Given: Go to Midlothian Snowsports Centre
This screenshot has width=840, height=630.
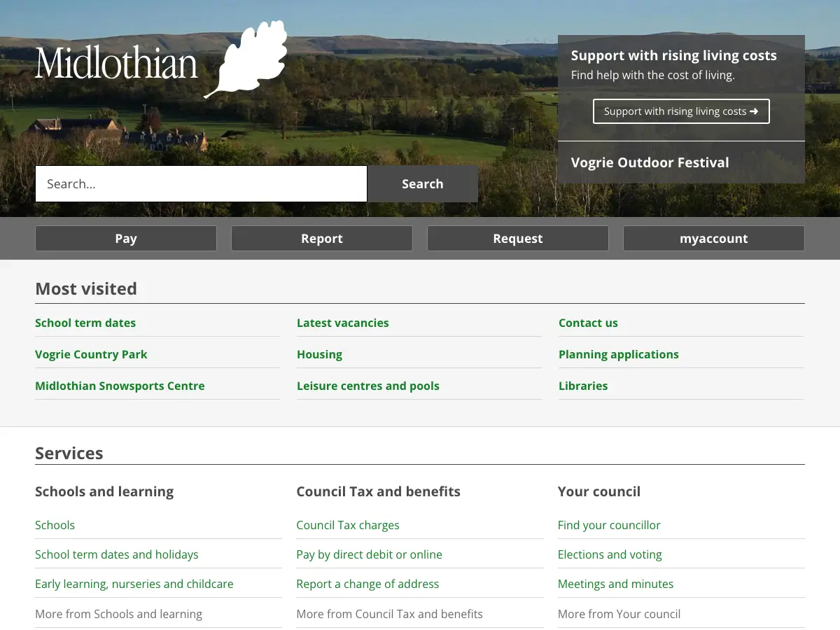Looking at the screenshot, I should 120,386.
